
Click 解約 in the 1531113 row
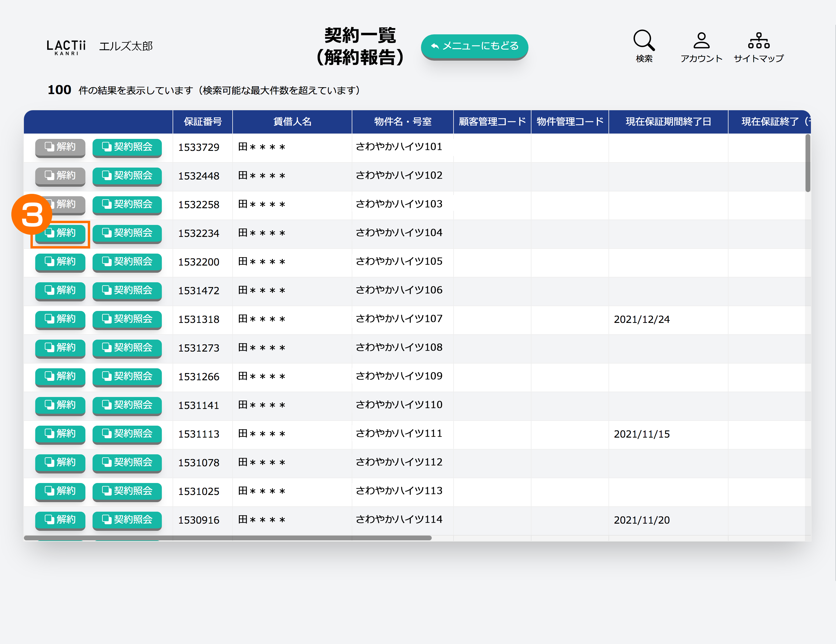(x=60, y=434)
